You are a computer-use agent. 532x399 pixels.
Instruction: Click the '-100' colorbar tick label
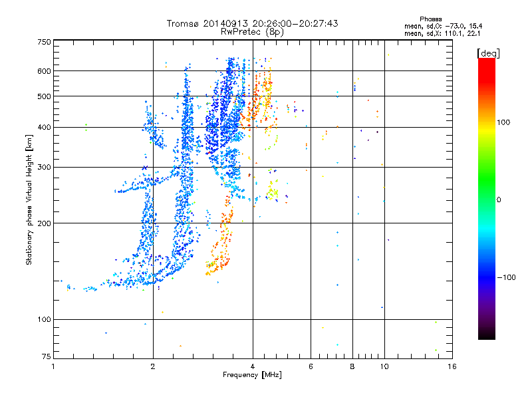click(506, 277)
